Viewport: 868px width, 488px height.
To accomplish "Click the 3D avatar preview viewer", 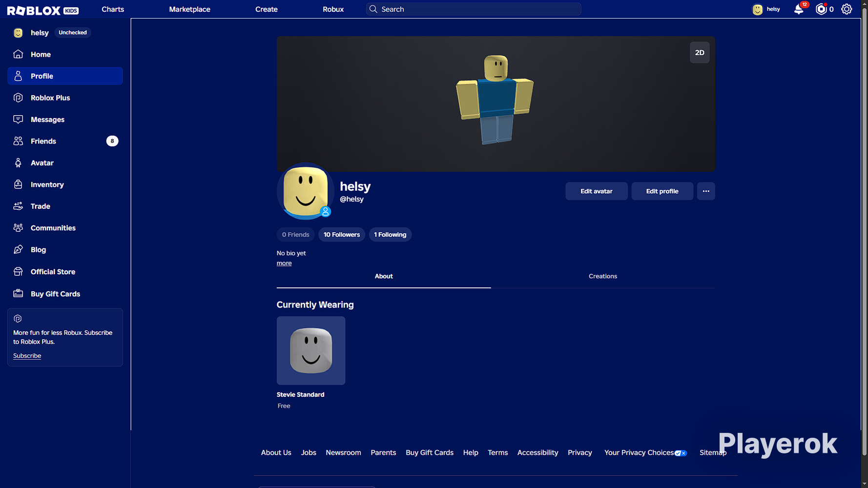I will click(496, 104).
